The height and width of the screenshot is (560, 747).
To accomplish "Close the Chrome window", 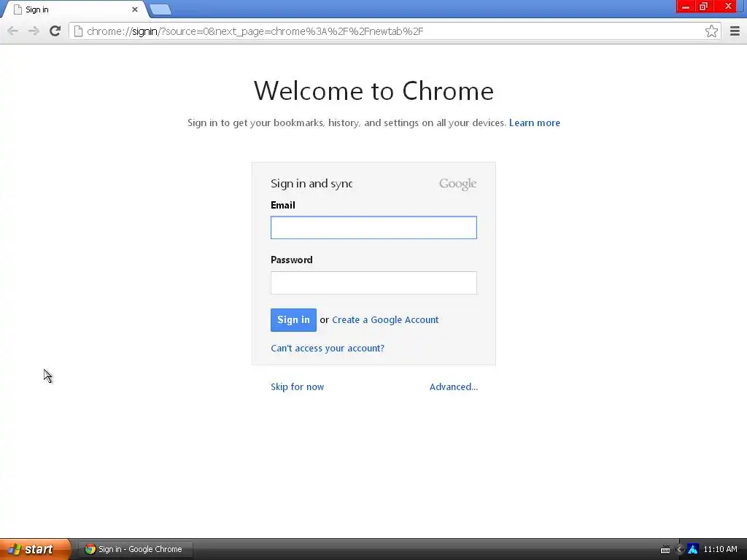I will pos(729,6).
